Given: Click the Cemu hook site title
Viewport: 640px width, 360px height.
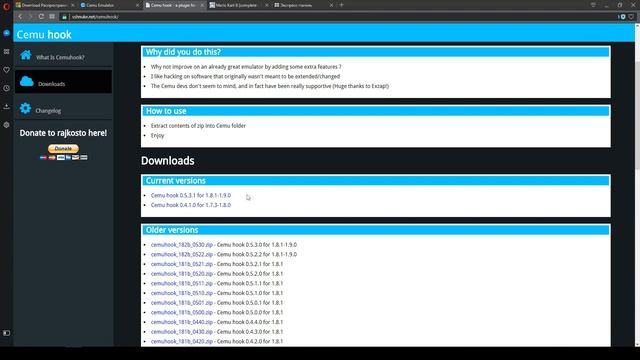Looking at the screenshot, I should click(x=44, y=35).
